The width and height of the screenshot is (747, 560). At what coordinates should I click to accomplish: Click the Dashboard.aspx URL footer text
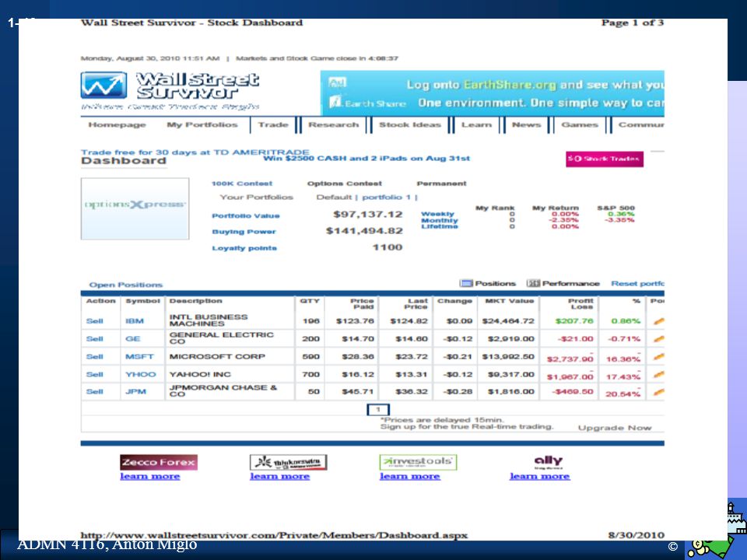click(274, 535)
